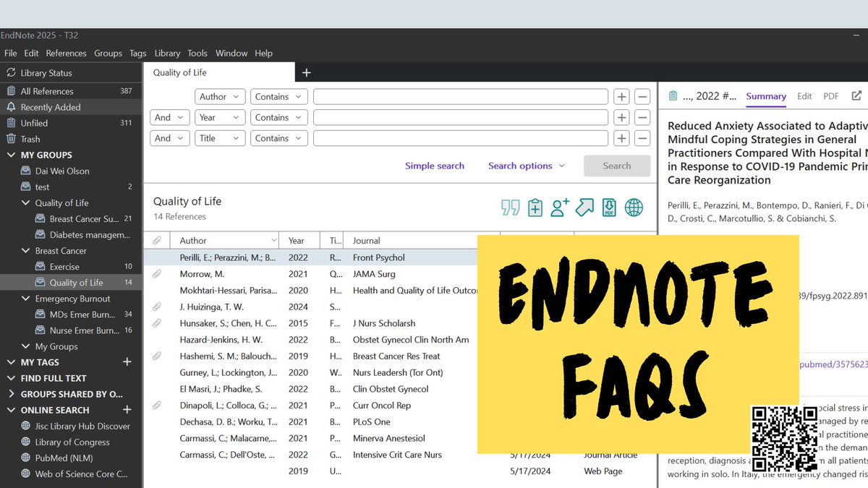Select the Unfiled references group
This screenshot has height=488, width=868.
[71, 123]
